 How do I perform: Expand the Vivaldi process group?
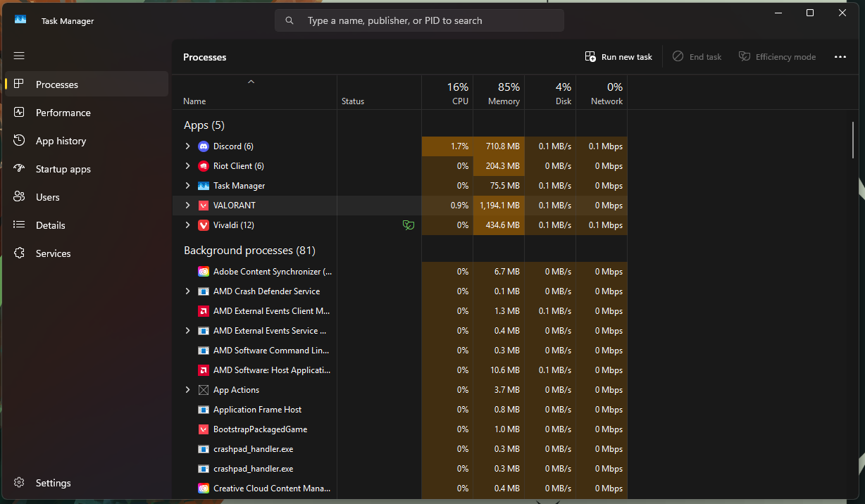pos(187,225)
